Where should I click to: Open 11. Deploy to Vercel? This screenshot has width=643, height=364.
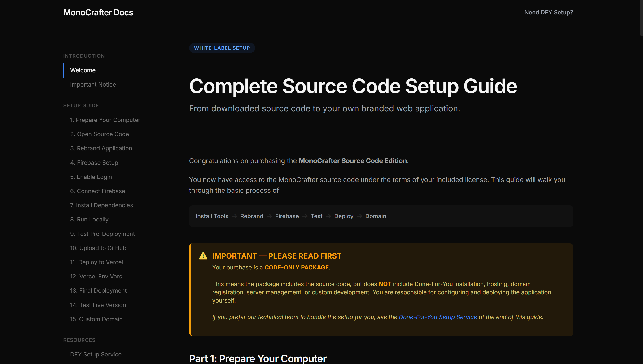[96, 262]
